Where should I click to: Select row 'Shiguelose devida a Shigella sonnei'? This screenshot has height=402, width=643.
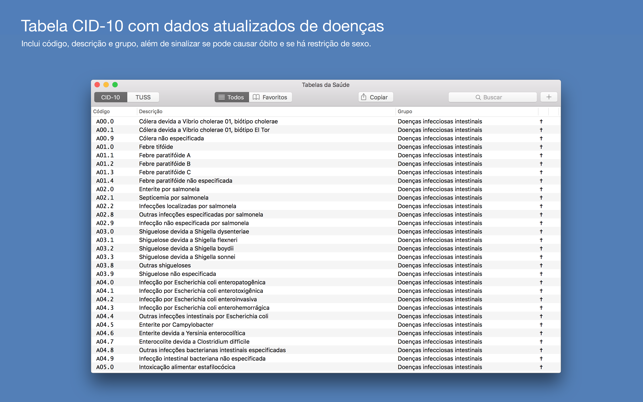point(326,257)
